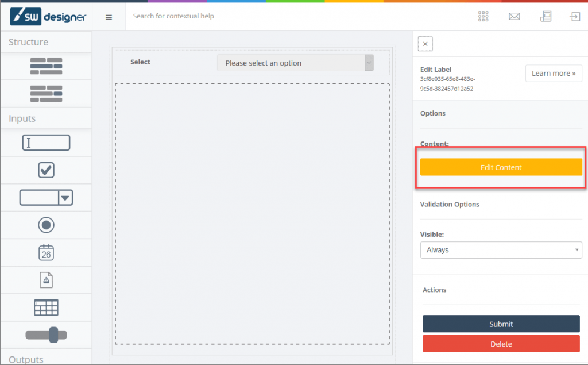Screen dimensions: 588x365
Task: Click the Edit Content button
Action: [501, 167]
